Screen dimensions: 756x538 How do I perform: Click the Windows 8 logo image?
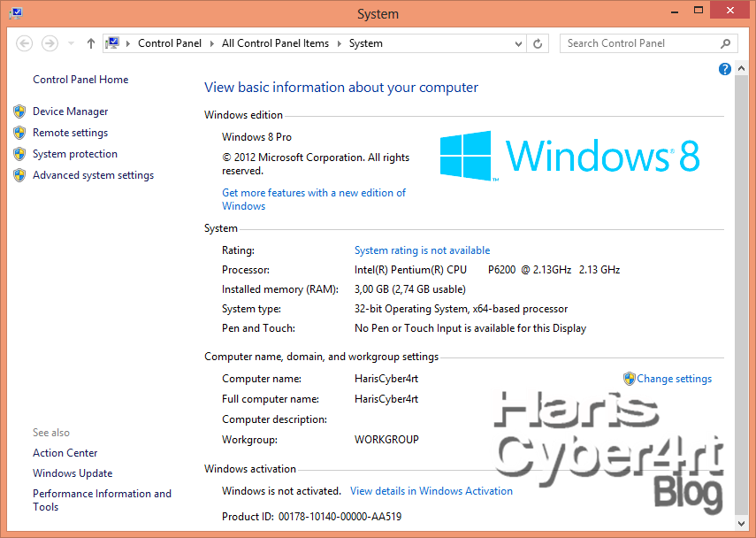click(570, 156)
